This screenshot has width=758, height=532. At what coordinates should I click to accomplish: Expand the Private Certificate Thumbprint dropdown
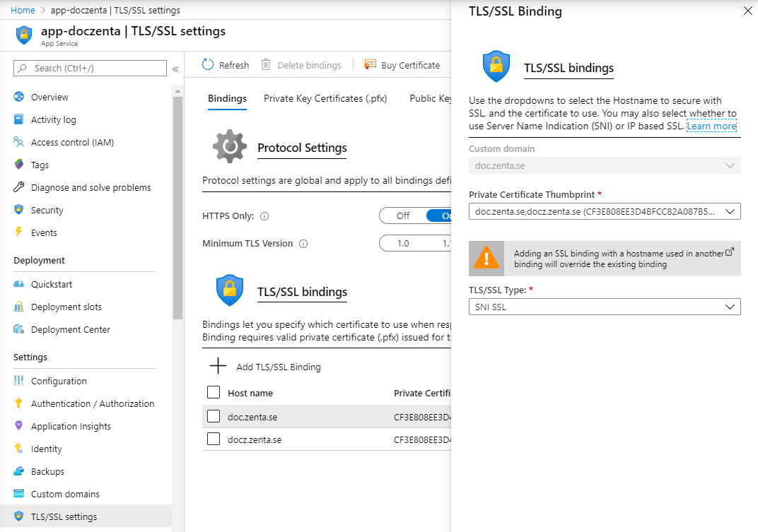731,211
